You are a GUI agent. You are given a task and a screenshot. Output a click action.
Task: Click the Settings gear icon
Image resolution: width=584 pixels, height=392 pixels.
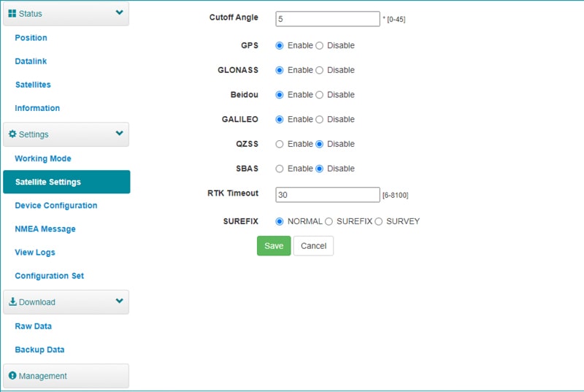pyautogui.click(x=12, y=134)
